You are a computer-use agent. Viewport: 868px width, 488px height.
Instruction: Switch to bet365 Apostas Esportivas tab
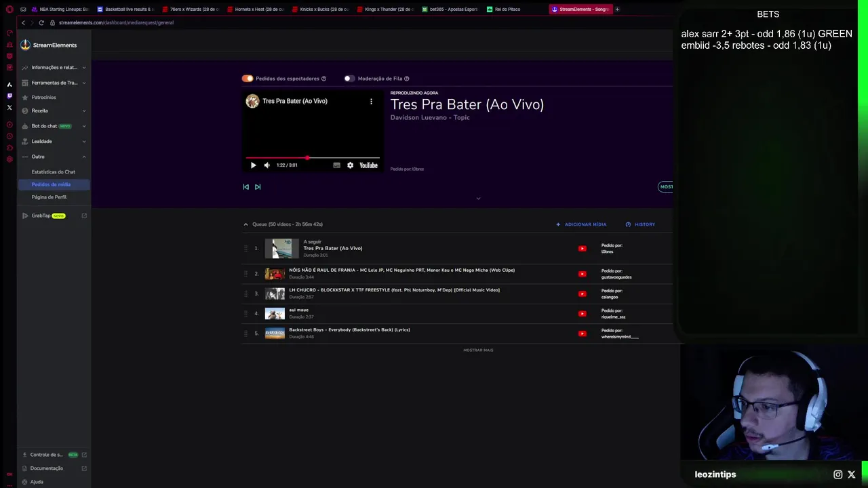coord(450,9)
